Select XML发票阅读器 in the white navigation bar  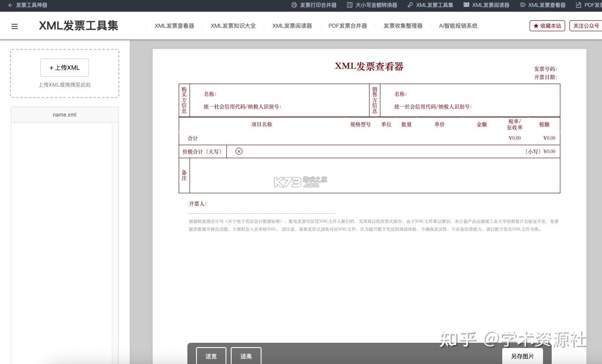292,26
